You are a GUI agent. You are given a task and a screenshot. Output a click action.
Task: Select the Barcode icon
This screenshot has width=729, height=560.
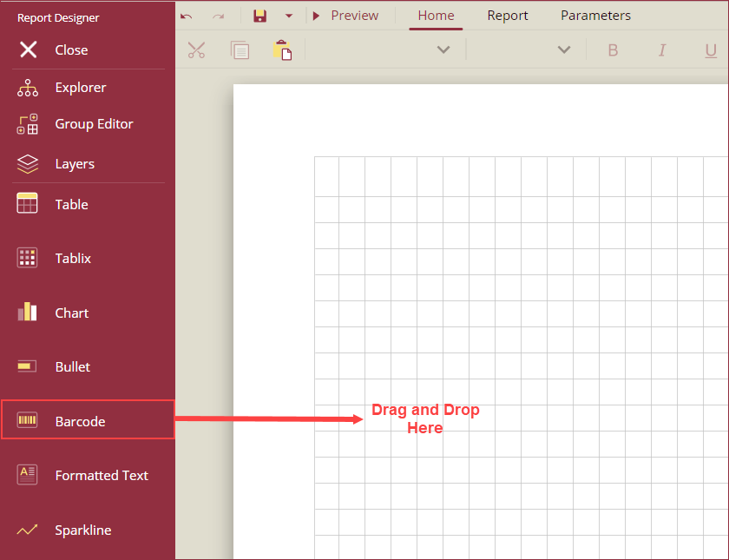pos(27,420)
